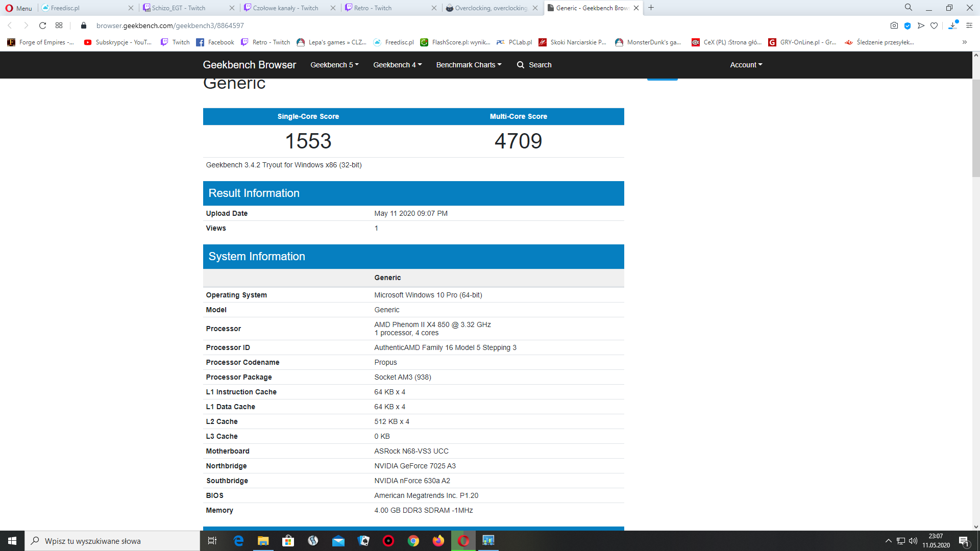Click scrollbar down arrow
The height and width of the screenshot is (551, 980).
pyautogui.click(x=976, y=527)
